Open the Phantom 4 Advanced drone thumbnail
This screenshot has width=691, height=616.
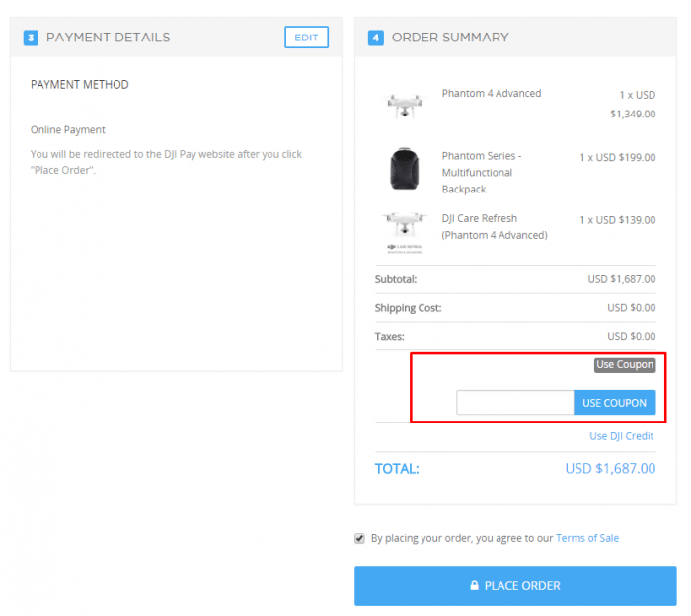point(404,106)
